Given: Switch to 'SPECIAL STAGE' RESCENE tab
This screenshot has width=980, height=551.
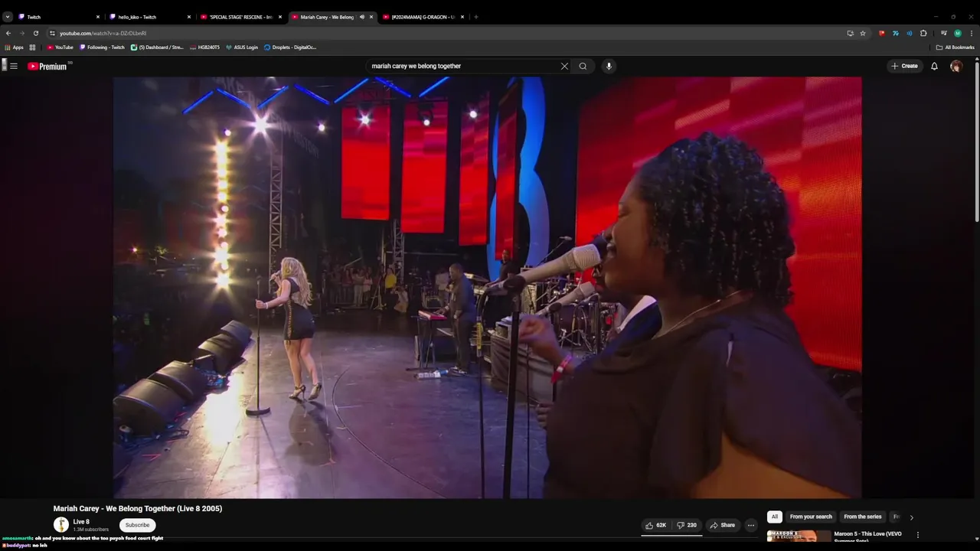Looking at the screenshot, I should pos(241,17).
